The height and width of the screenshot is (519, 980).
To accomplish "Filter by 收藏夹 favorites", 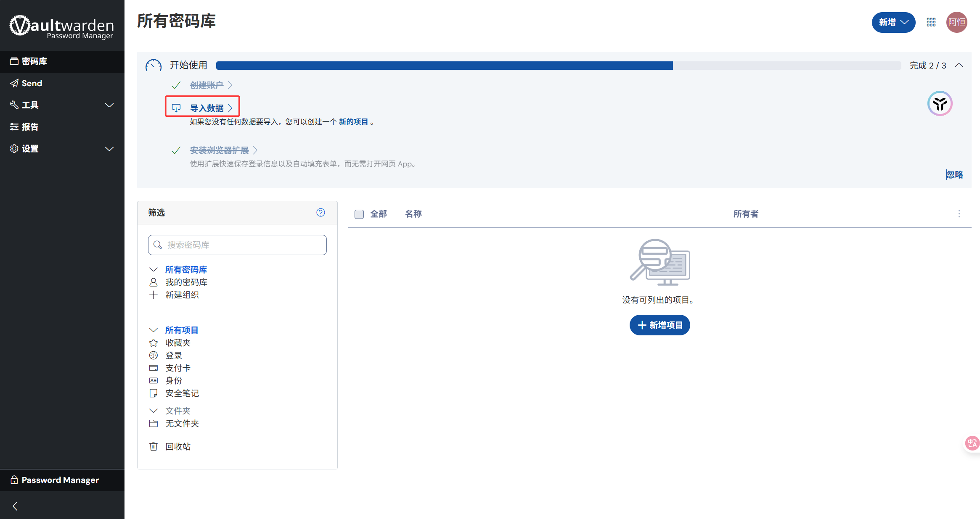I will pos(178,343).
